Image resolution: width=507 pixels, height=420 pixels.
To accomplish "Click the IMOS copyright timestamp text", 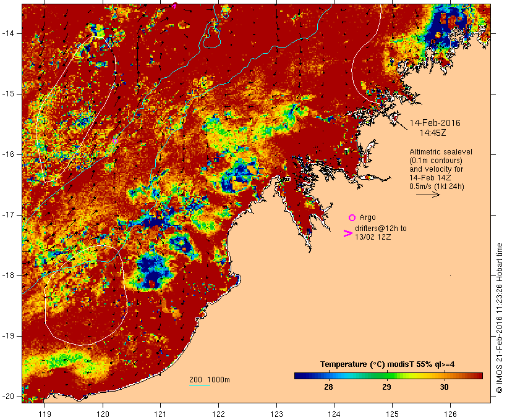I will (499, 318).
